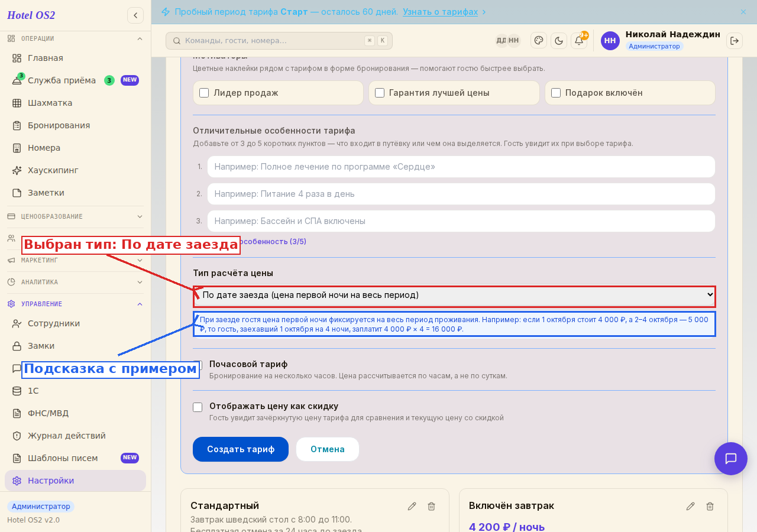Collapse the sidebar with the arrow button

pyautogui.click(x=135, y=15)
